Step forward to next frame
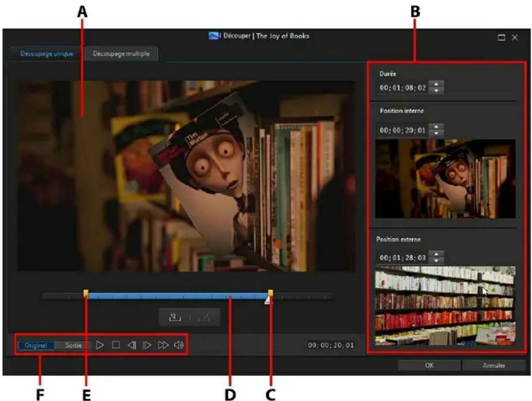Image resolution: width=532 pixels, height=401 pixels. click(147, 345)
